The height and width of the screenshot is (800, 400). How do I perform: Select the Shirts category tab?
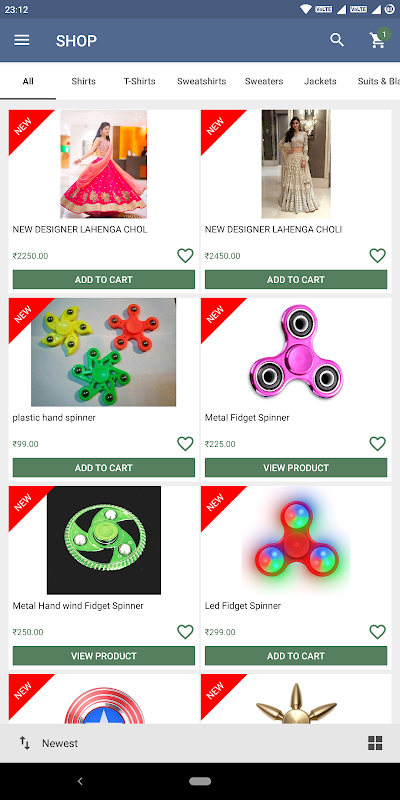click(x=83, y=81)
